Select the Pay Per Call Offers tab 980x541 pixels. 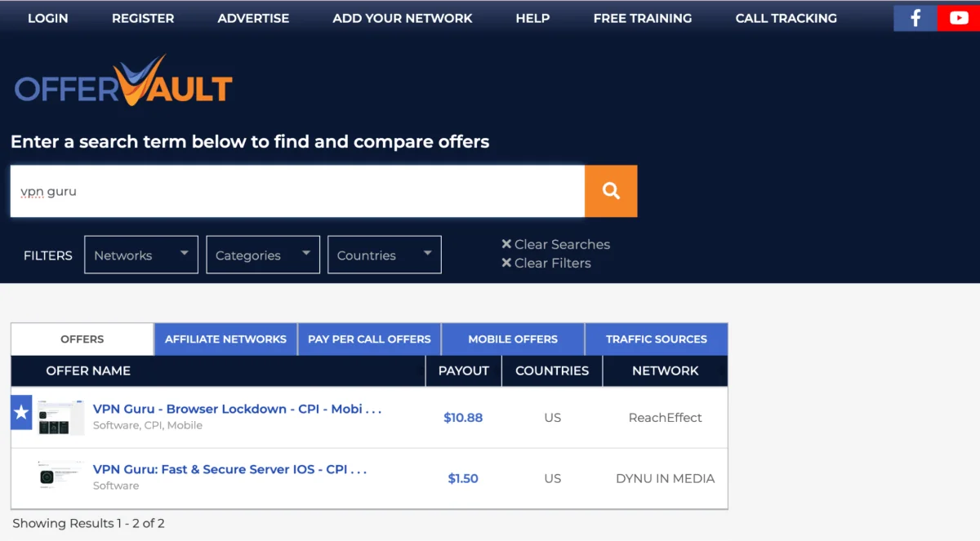click(x=369, y=339)
